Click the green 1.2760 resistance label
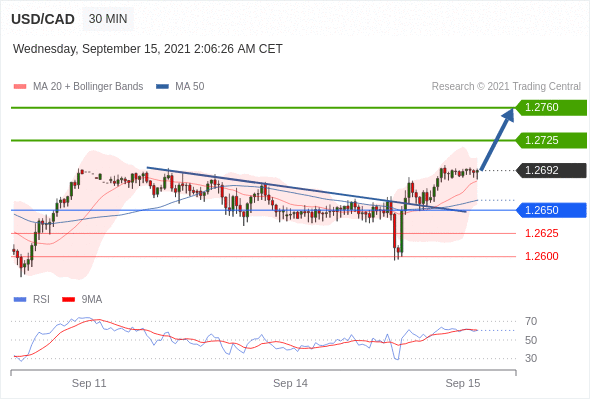 click(x=550, y=108)
